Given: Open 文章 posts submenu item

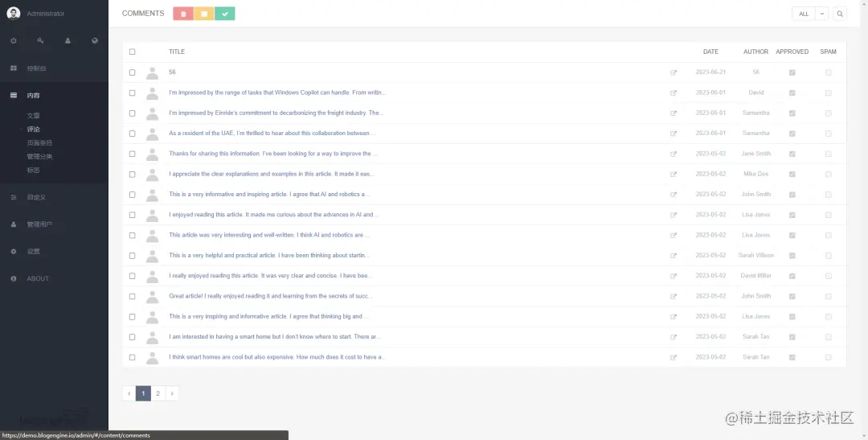Looking at the screenshot, I should (33, 116).
